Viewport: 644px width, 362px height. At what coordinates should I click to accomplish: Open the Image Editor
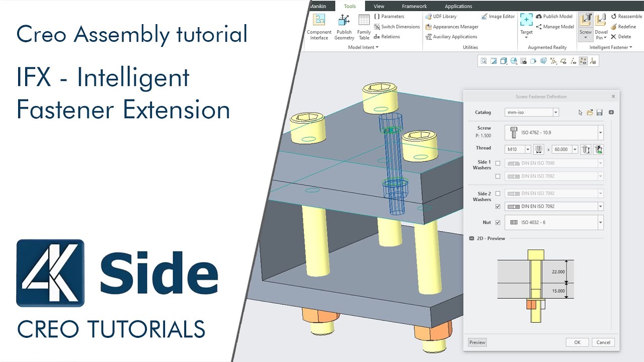click(498, 17)
